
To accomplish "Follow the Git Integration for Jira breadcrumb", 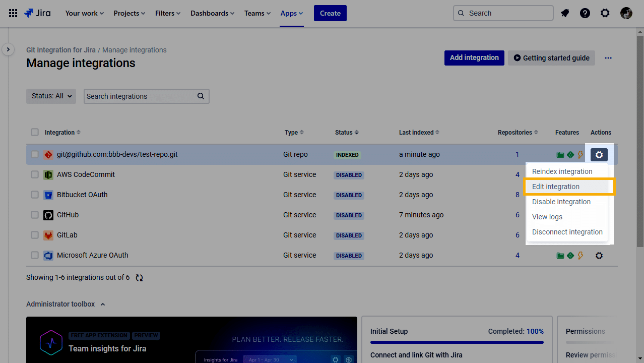I will tap(61, 50).
